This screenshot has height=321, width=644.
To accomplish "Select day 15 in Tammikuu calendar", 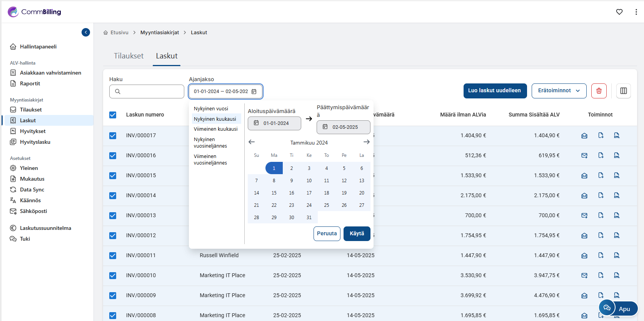I will [274, 193].
